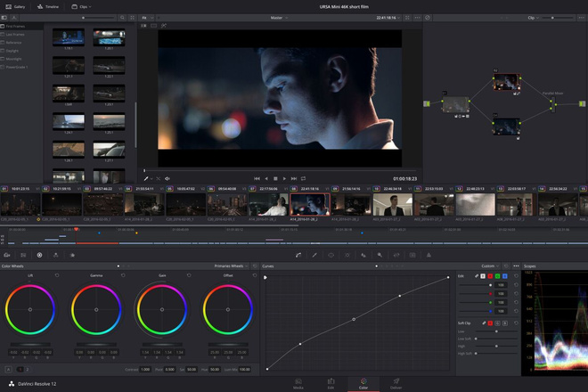This screenshot has height=392, width=588.
Task: Click the viewer search magnifier icon
Action: (x=122, y=18)
